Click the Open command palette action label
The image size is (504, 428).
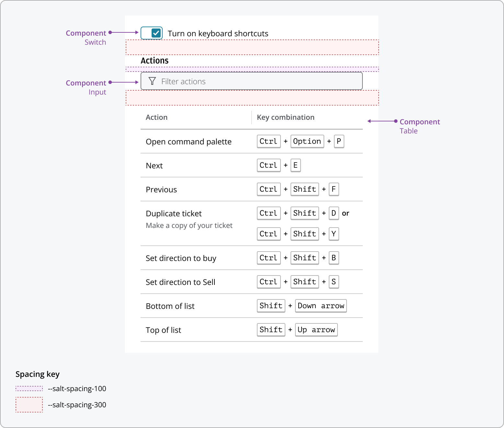(189, 141)
